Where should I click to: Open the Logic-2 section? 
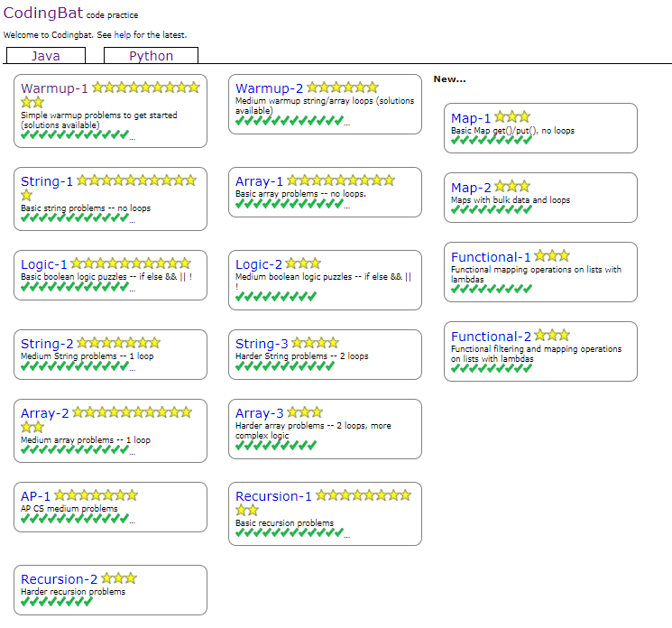click(x=259, y=264)
